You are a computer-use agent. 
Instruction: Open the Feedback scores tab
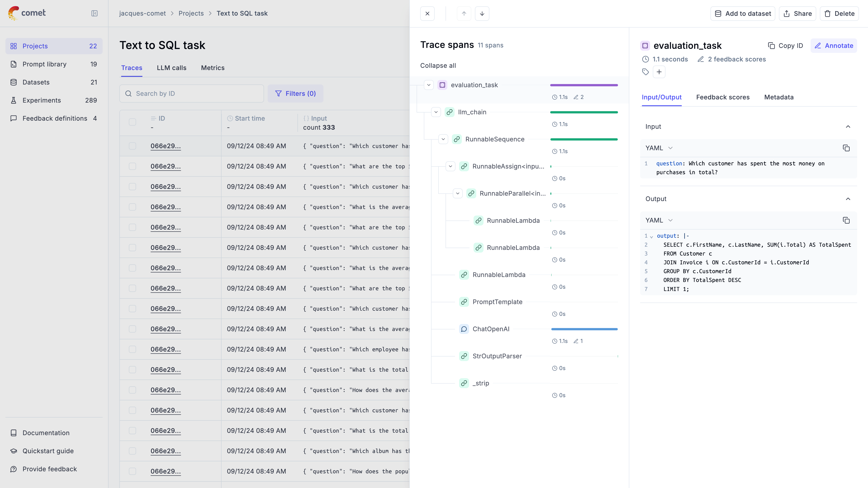(722, 97)
